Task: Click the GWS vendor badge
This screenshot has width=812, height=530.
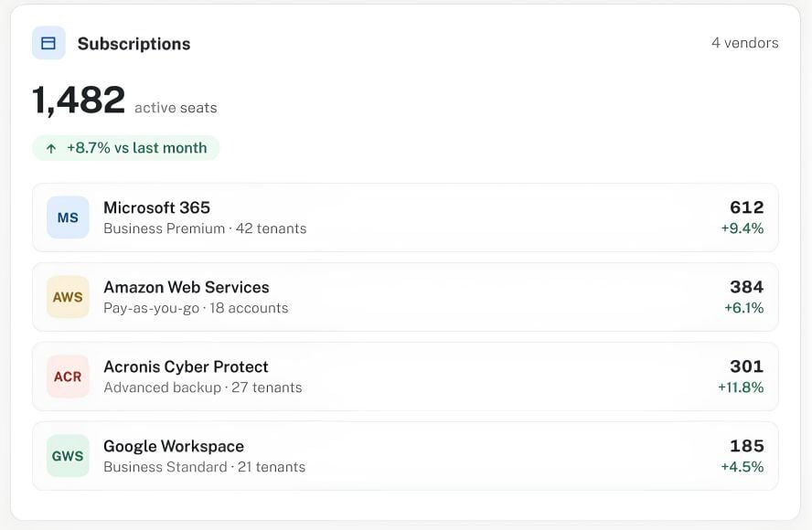Action: (x=68, y=456)
